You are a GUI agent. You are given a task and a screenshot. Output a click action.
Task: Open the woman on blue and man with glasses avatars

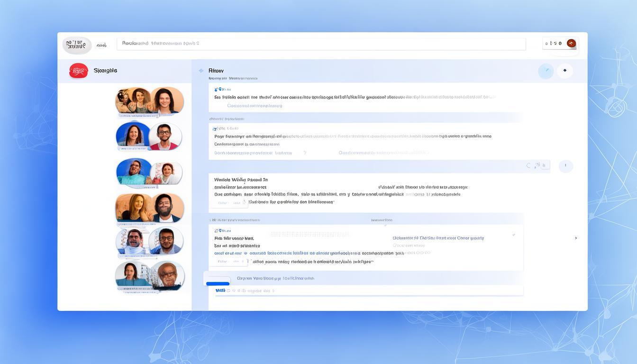(149, 136)
